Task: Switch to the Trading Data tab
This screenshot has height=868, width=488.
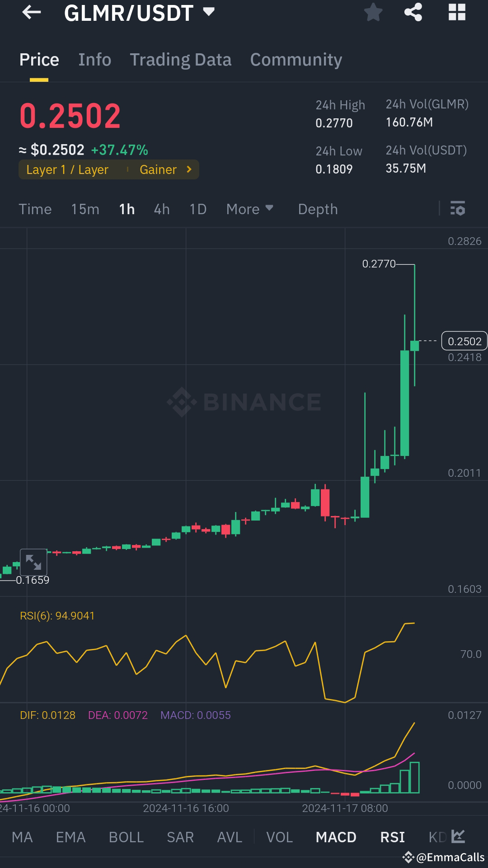Action: [x=180, y=59]
